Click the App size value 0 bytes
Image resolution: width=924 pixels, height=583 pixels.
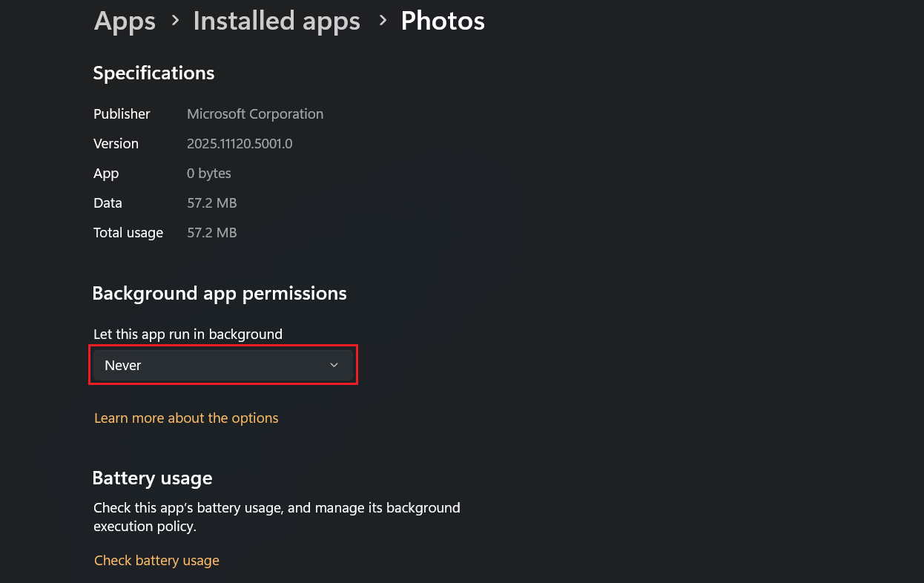click(x=209, y=174)
